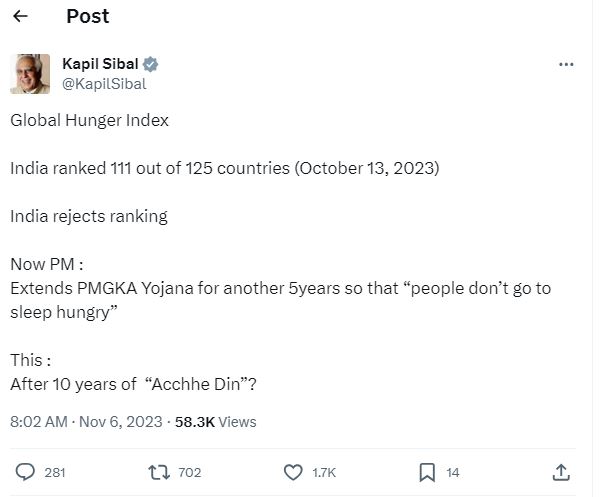The height and width of the screenshot is (497, 602).
Task: Open the three-dot more options menu
Action: [566, 64]
